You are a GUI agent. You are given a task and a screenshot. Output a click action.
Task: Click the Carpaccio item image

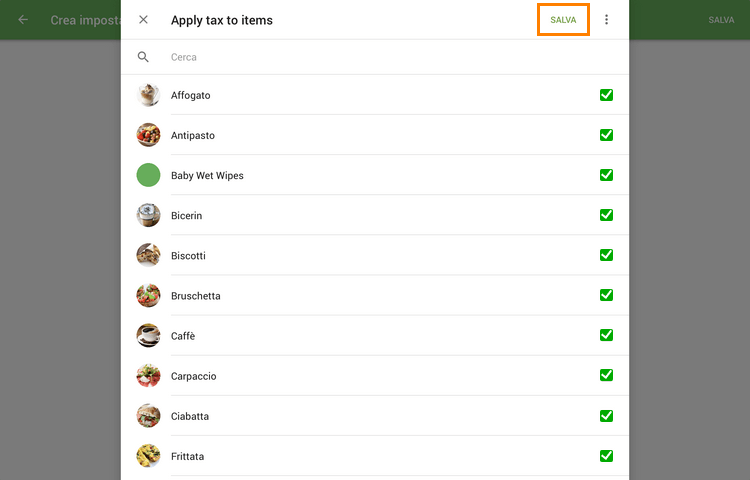point(148,376)
